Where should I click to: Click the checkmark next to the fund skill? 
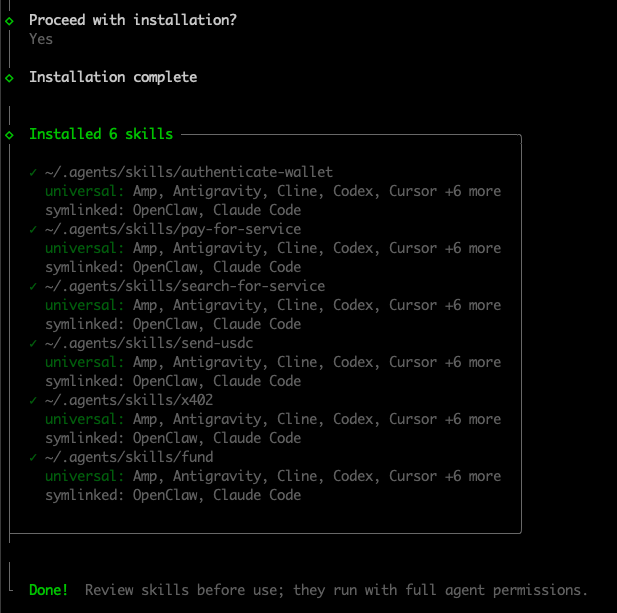click(x=33, y=457)
